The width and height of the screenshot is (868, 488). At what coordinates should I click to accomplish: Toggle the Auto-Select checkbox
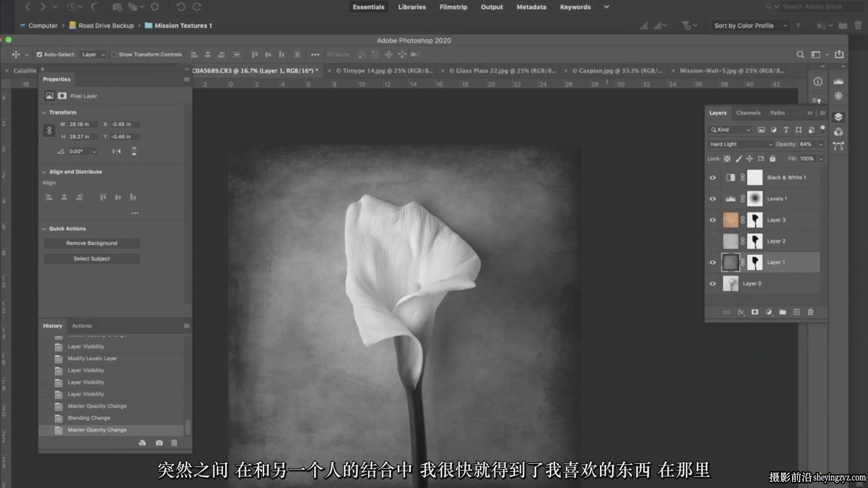(x=39, y=55)
